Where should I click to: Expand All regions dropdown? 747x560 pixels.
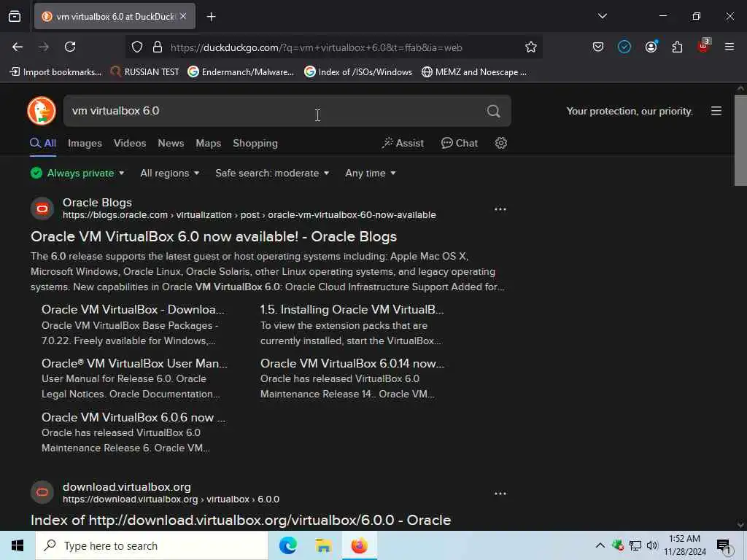(169, 174)
